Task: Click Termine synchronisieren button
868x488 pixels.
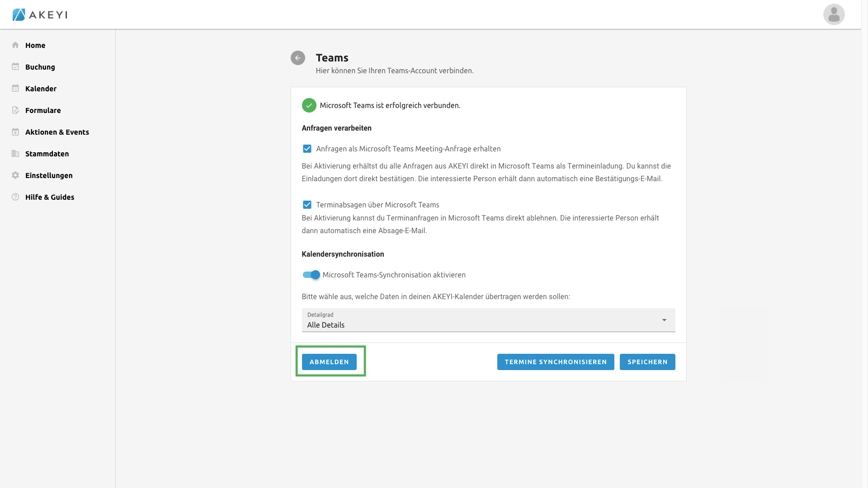Action: coord(556,362)
